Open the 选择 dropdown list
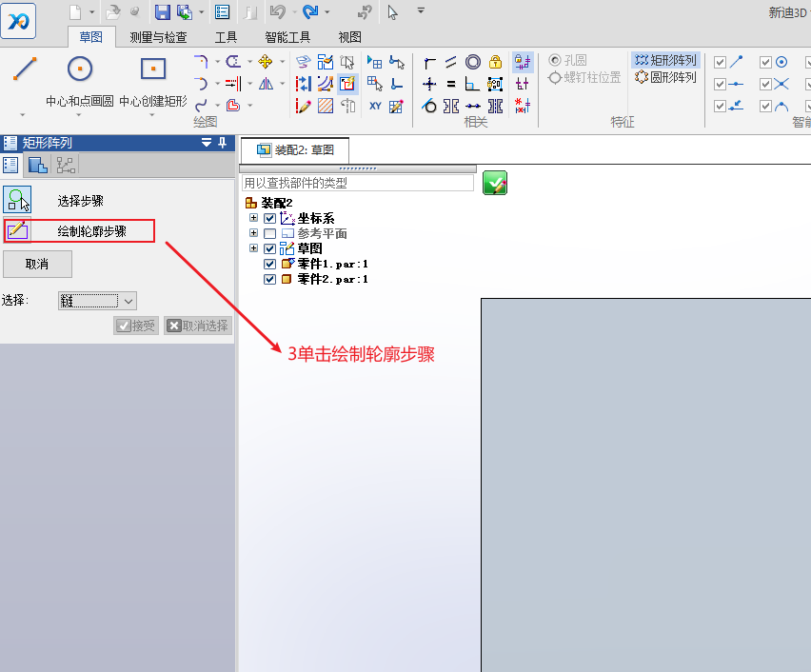 [x=129, y=301]
